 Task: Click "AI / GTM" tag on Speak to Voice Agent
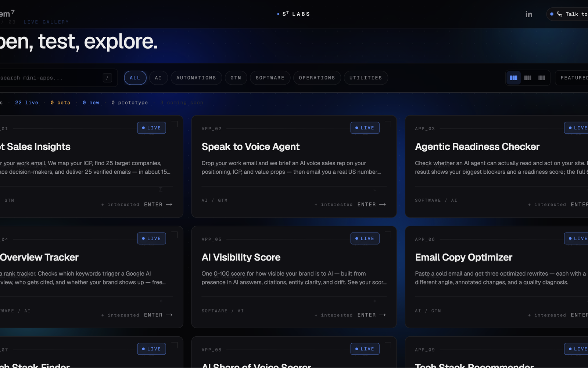coord(215,201)
